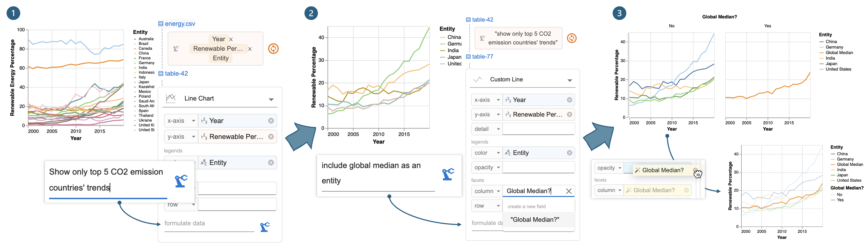The image size is (868, 246).
Task: Select the "Global Median?" suggestion option
Action: [x=535, y=220]
